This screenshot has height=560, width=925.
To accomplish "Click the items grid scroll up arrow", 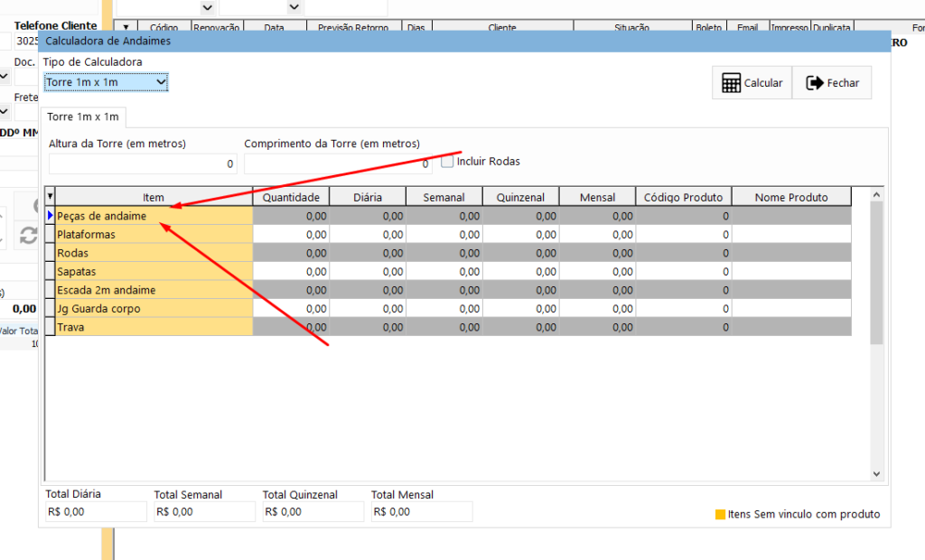I will click(876, 195).
